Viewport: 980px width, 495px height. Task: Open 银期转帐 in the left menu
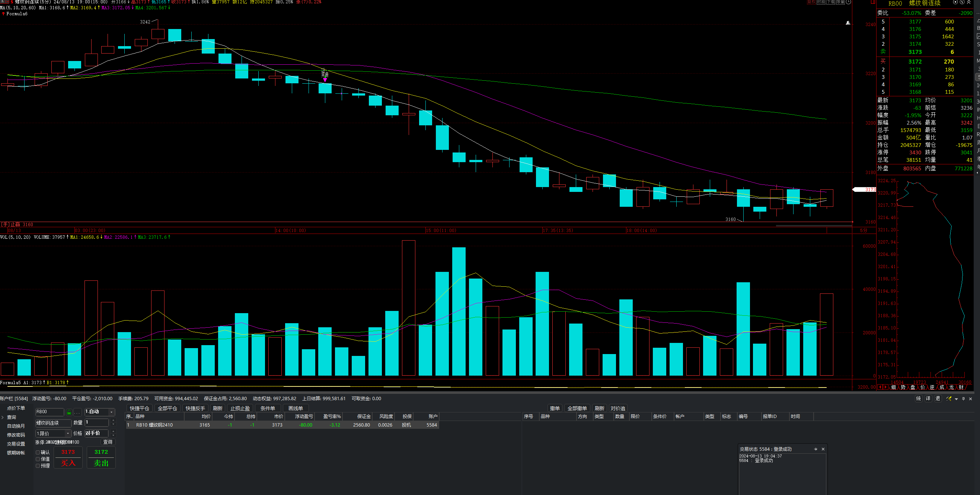coord(16,453)
